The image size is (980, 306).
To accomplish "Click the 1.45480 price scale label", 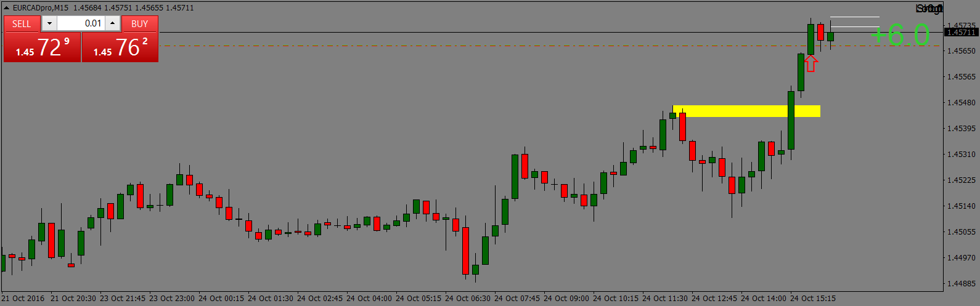I will pos(962,103).
